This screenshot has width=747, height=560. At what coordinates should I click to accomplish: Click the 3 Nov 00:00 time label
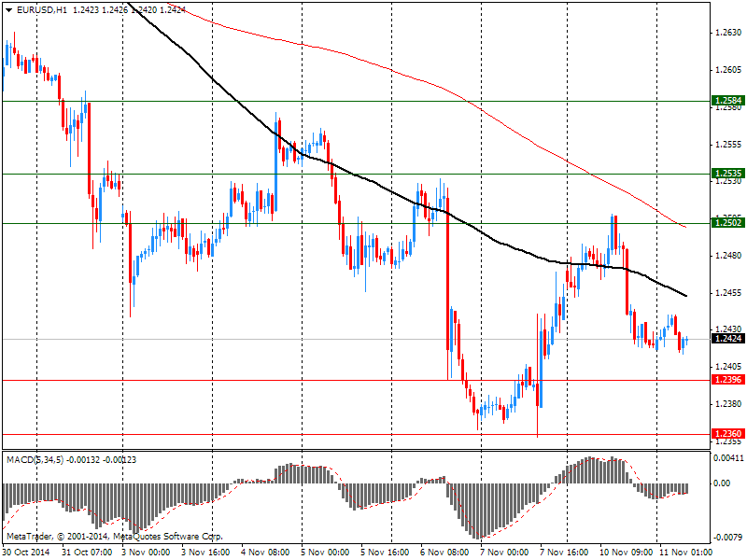[146, 553]
